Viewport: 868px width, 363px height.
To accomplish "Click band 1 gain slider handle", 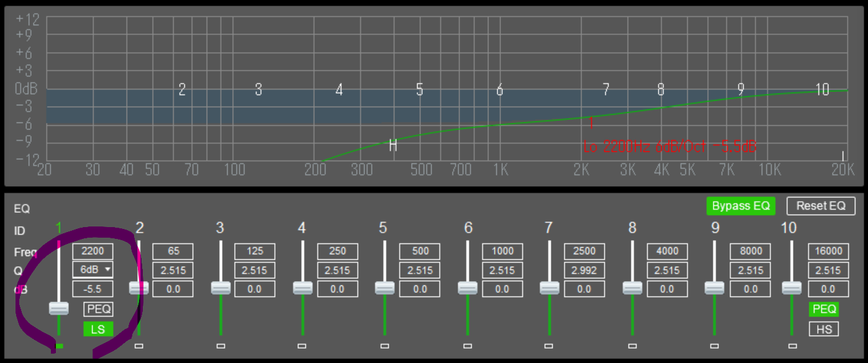I will 59,308.
